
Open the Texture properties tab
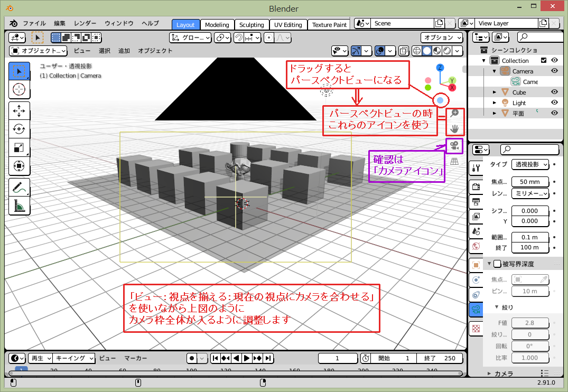[x=476, y=329]
